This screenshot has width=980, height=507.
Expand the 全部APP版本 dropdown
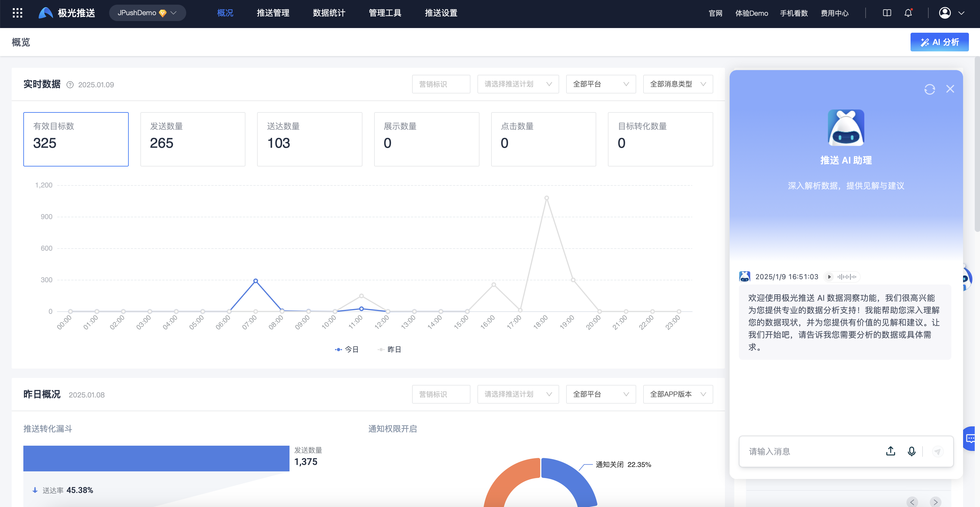pyautogui.click(x=678, y=394)
